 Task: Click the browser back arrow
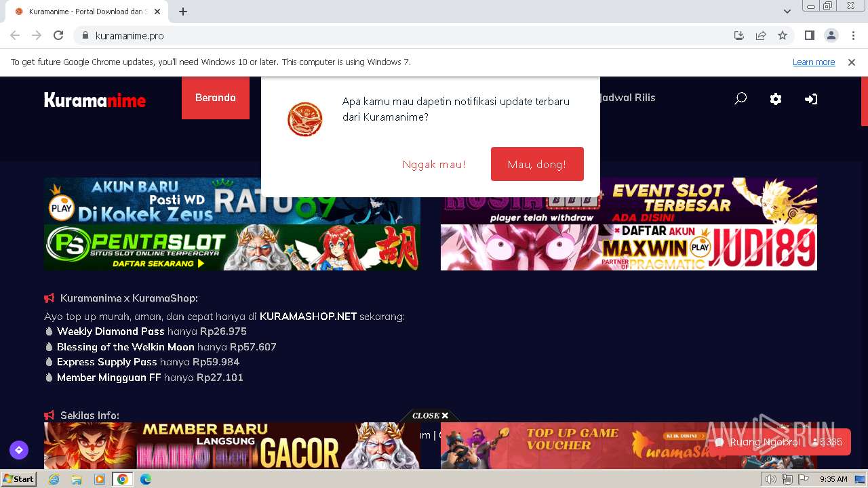(15, 35)
